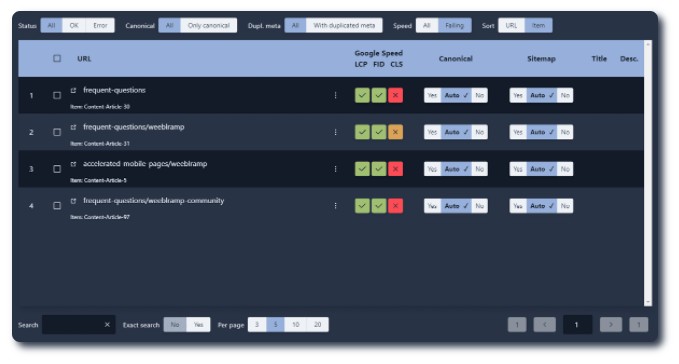Viewport: 679px width, 364px height.
Task: Open external link icon for frequent-questions
Action: (x=73, y=90)
